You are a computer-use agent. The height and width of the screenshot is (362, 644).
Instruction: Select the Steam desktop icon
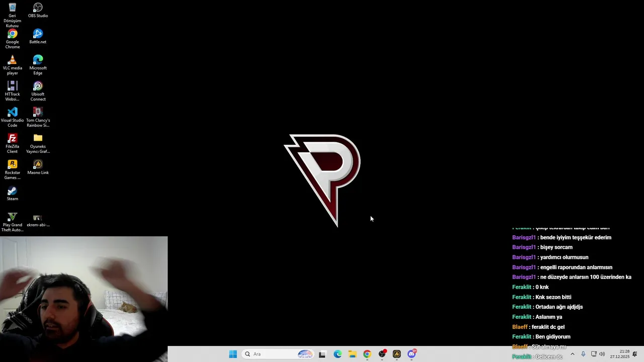coord(12,194)
